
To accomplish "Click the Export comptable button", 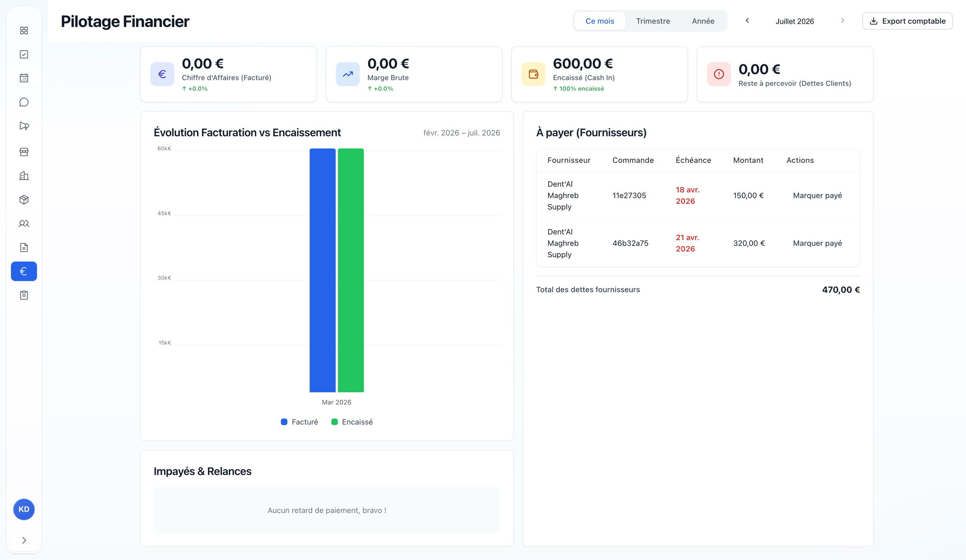I will 907,21.
